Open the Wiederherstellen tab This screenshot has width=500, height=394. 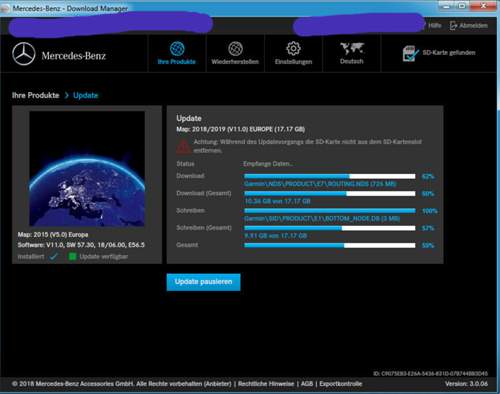(235, 53)
